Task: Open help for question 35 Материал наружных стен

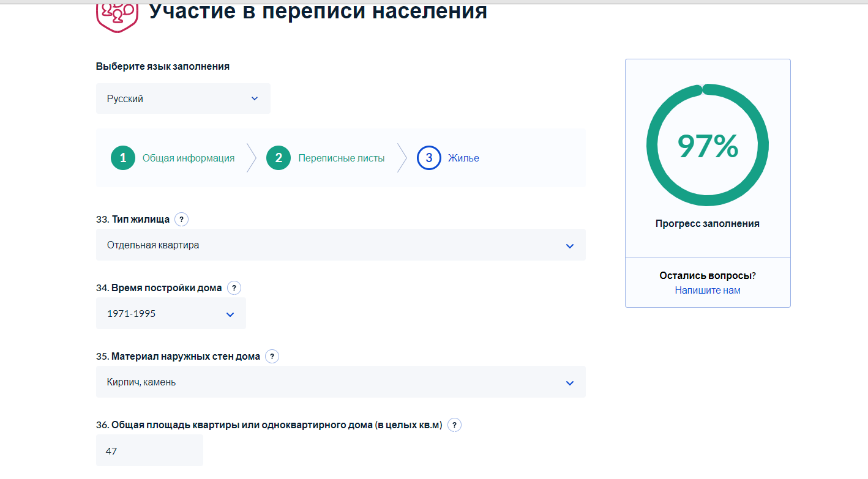Action: tap(272, 356)
